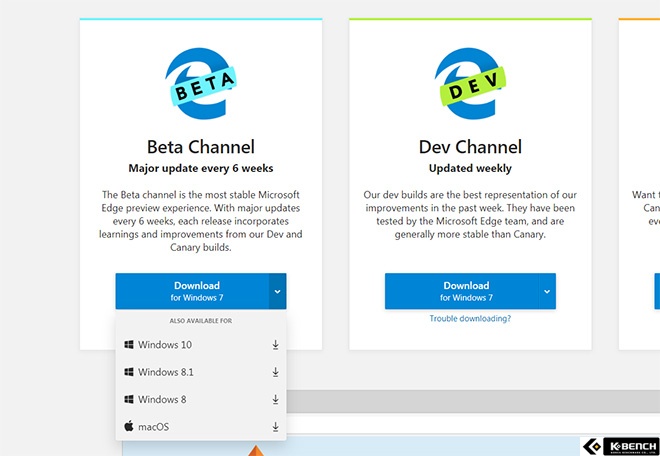Click the 'Major update every 6 weeks' text
This screenshot has height=456, width=660.
(201, 168)
